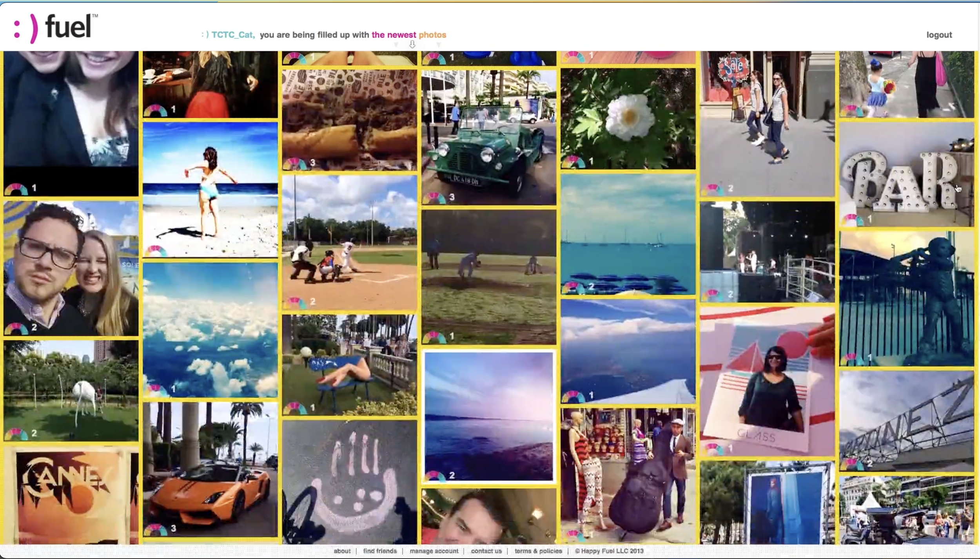Screen dimensions: 980x559
Task: Click rainbow happy meter on green jeep photo
Action: [x=434, y=198]
